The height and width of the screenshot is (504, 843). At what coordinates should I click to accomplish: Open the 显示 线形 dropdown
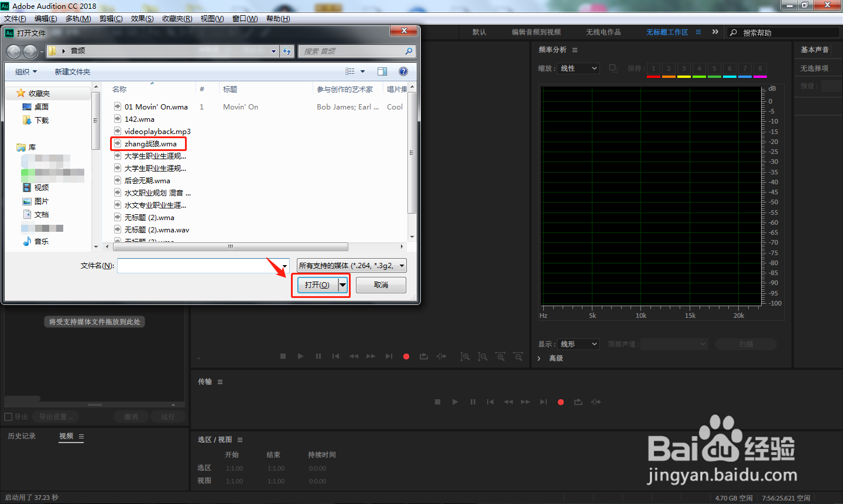578,344
